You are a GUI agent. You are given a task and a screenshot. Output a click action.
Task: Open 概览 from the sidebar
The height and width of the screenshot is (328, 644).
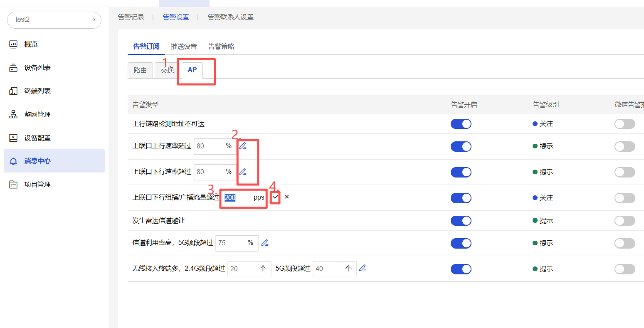[31, 44]
